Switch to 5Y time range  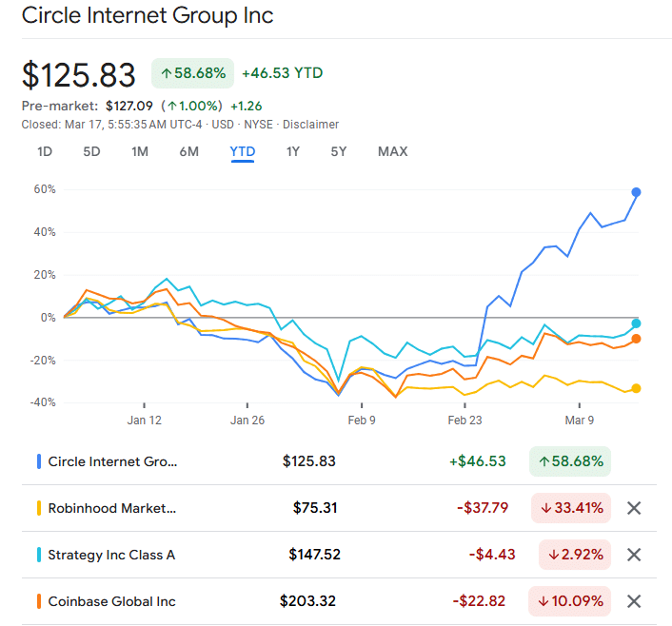(339, 151)
